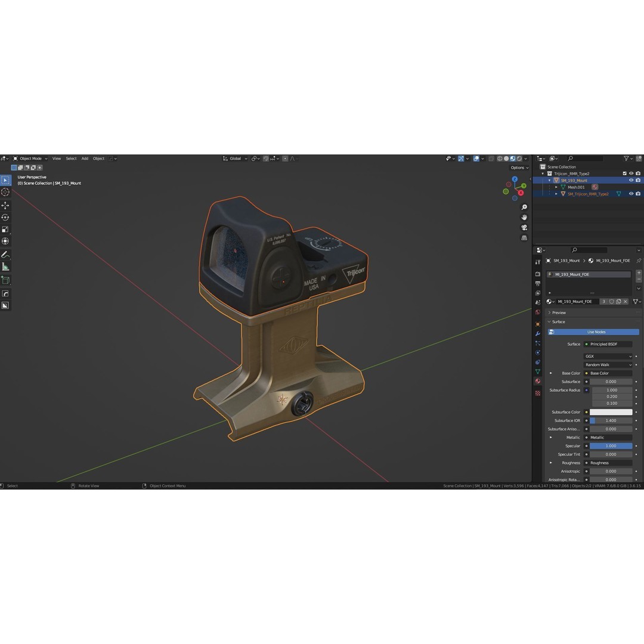Open the Add menu
Viewport: 644px width, 644px height.
point(85,159)
